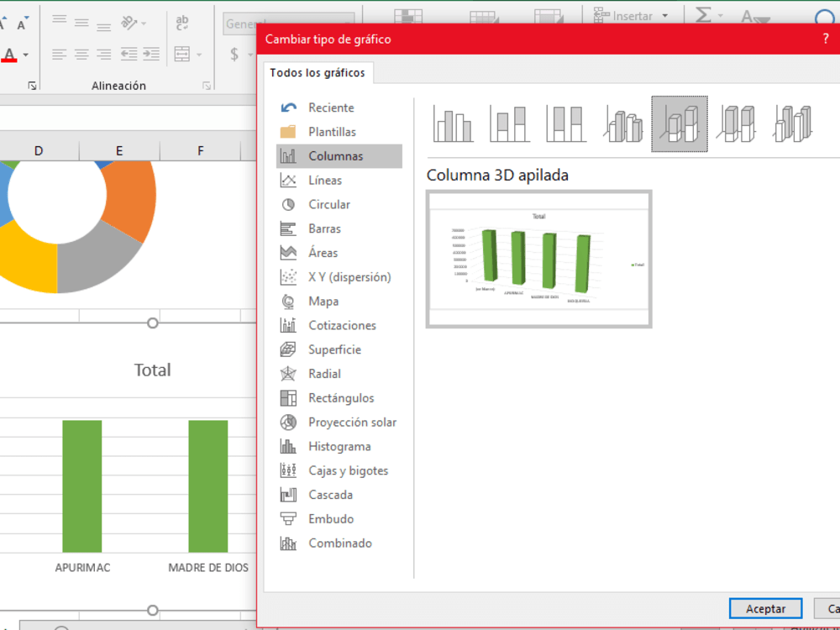The width and height of the screenshot is (840, 630).
Task: Expand the text orientation dropdown arrow
Action: pyautogui.click(x=144, y=23)
